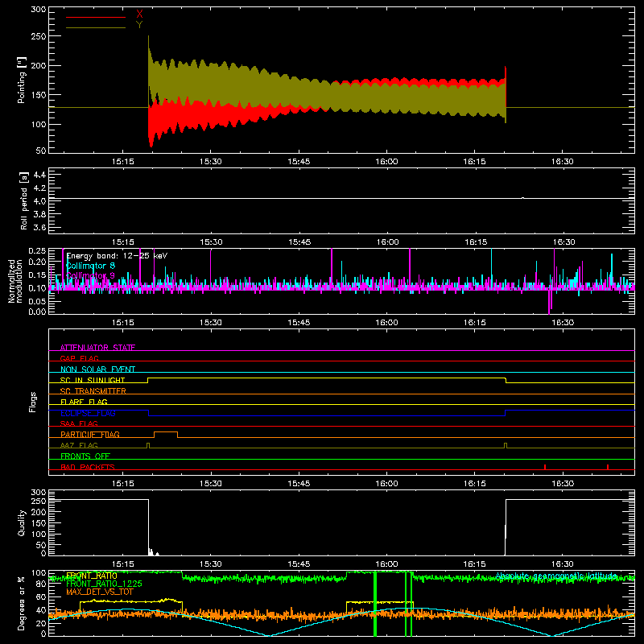
Task: Select the "Roll period [s]" axis title
Action: (x=23, y=200)
